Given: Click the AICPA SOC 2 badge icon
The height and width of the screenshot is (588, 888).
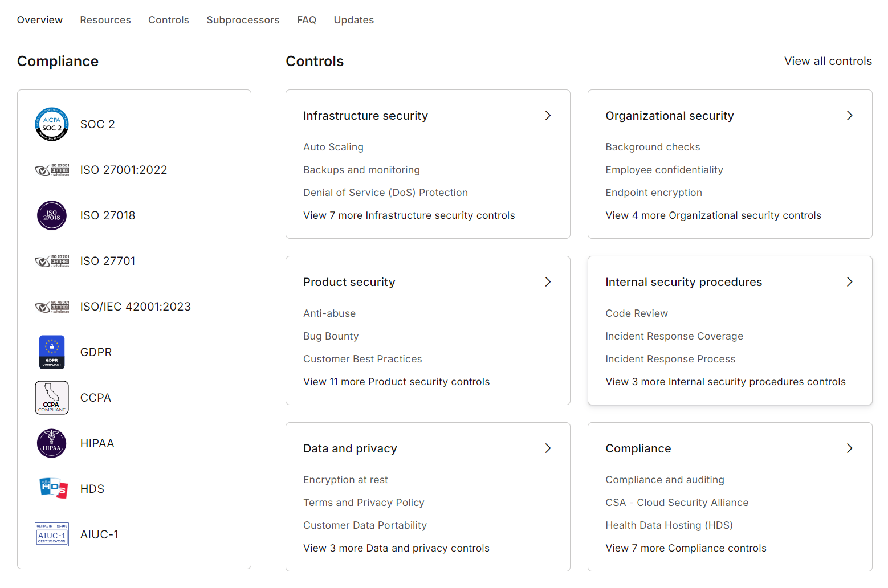Looking at the screenshot, I should (52, 124).
